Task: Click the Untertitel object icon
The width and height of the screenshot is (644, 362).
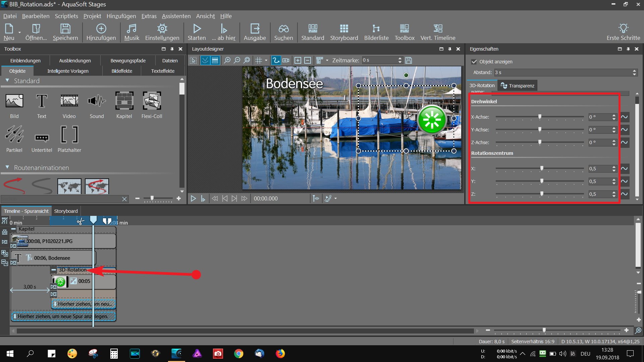Action: (42, 137)
